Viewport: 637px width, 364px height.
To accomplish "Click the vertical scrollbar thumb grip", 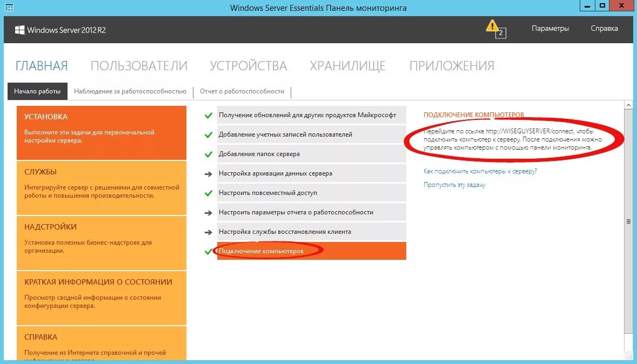I will coord(628,222).
